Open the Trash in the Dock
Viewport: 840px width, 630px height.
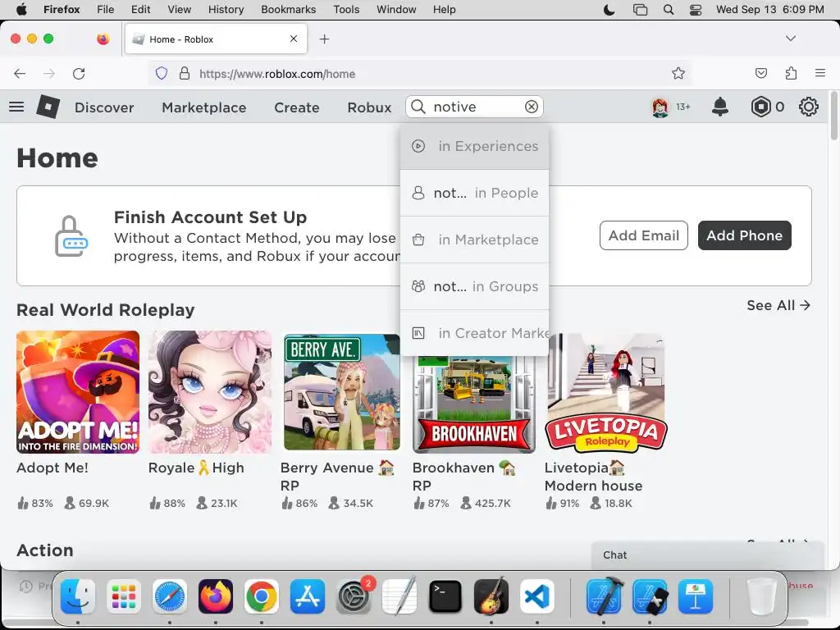pyautogui.click(x=760, y=596)
